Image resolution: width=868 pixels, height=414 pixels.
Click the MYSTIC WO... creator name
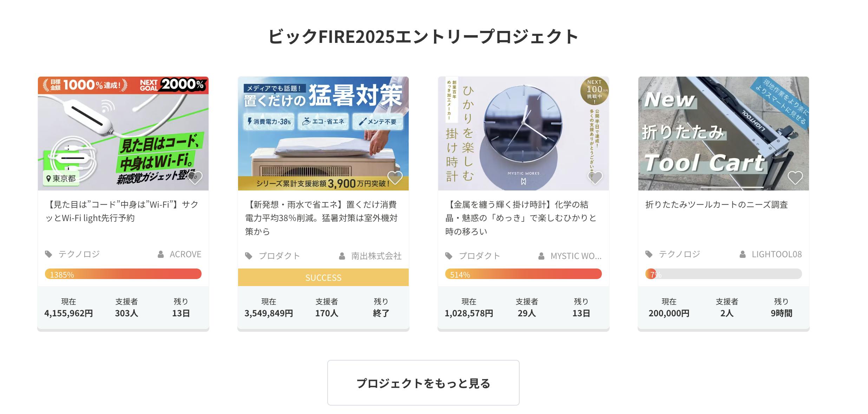(576, 256)
